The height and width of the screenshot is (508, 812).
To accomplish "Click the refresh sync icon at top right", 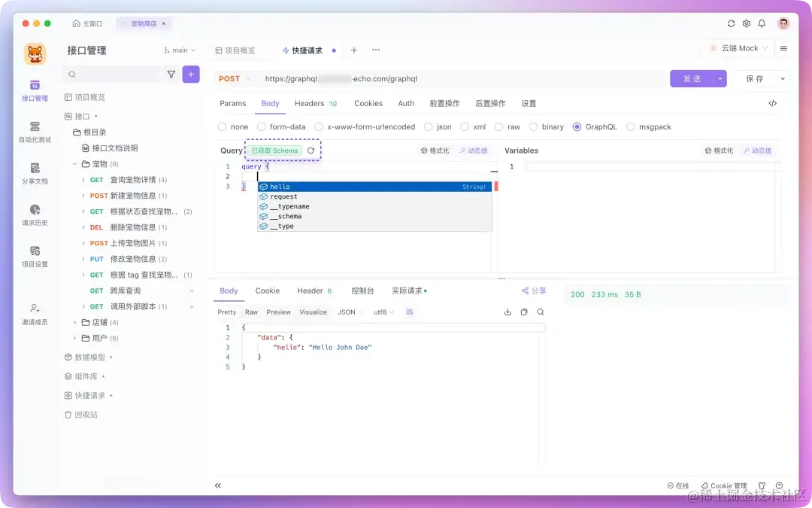I will (x=731, y=23).
